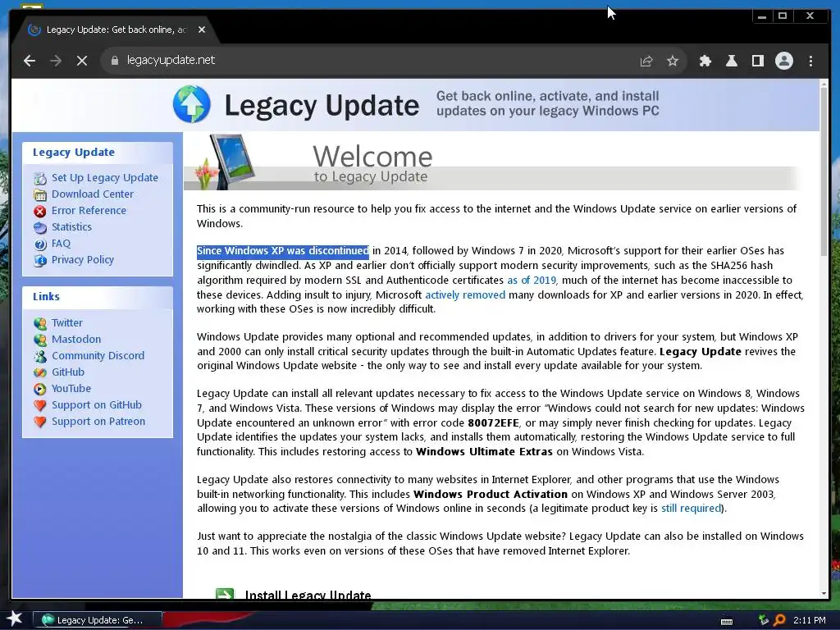Image resolution: width=840 pixels, height=630 pixels.
Task: Follow the Support on Patreon link
Action: pos(98,422)
